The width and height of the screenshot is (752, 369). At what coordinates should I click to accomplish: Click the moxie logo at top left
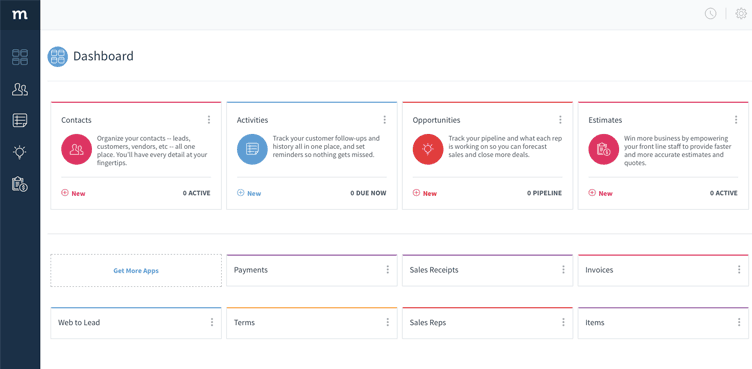[x=20, y=15]
